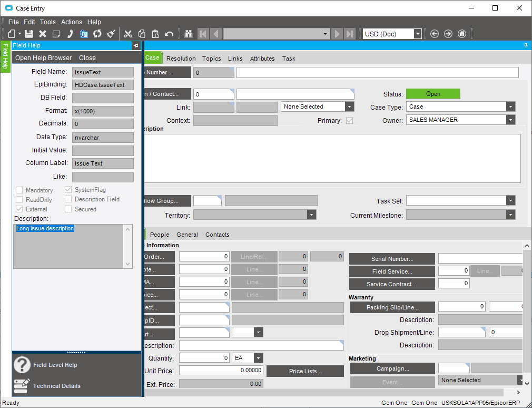Click the Home icon in toolbar
The width and height of the screenshot is (532, 408).
462,34
